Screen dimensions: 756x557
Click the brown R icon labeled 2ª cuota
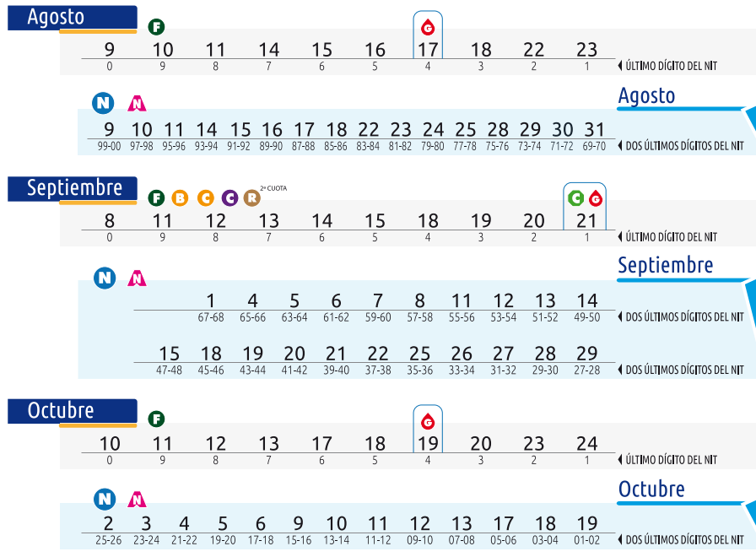pyautogui.click(x=251, y=198)
